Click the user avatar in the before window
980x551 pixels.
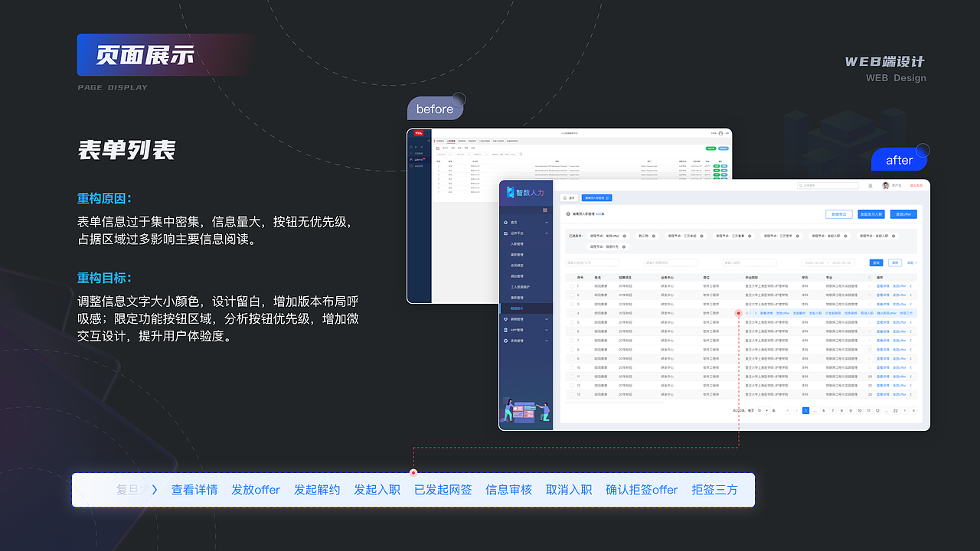(x=720, y=133)
